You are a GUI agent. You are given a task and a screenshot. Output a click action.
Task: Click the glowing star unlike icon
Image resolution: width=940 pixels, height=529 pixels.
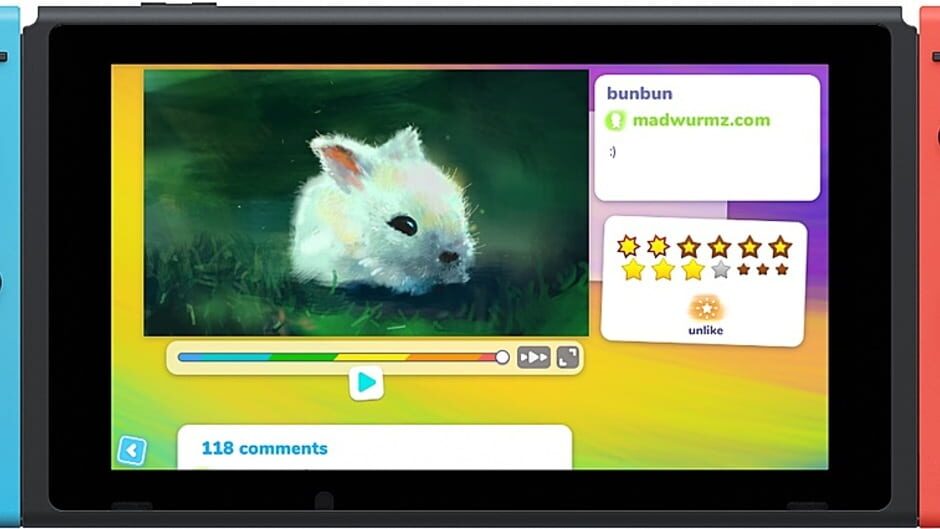[706, 307]
